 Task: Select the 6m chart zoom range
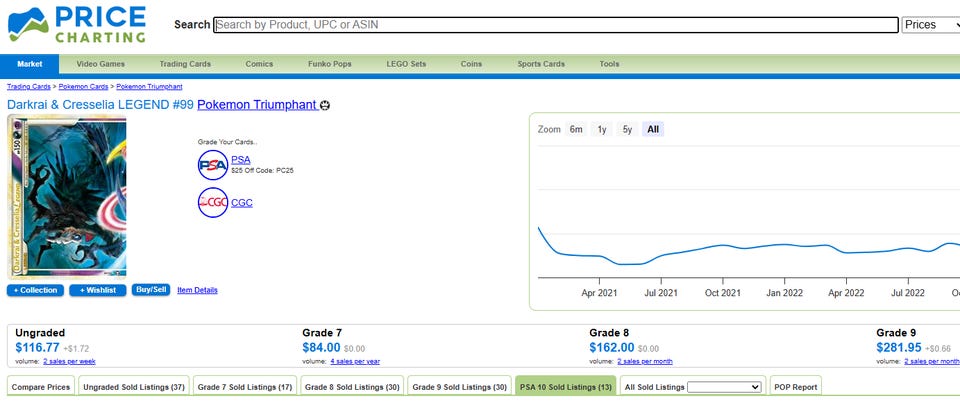click(576, 129)
